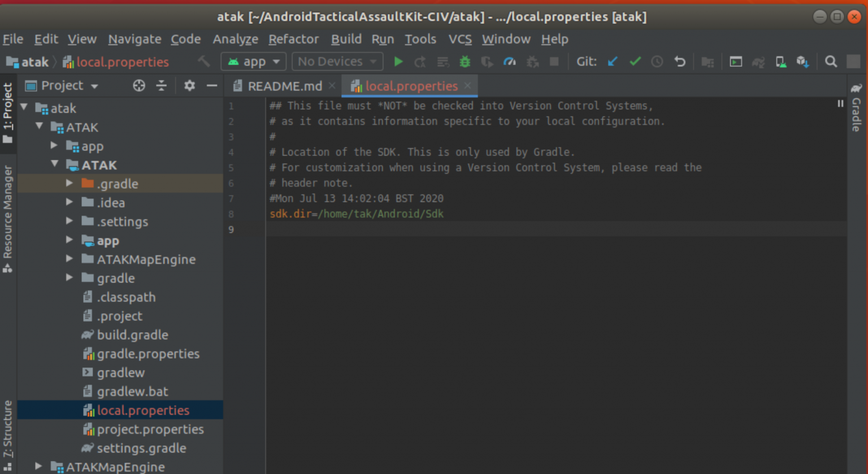Expand the .idea folder

tap(68, 202)
